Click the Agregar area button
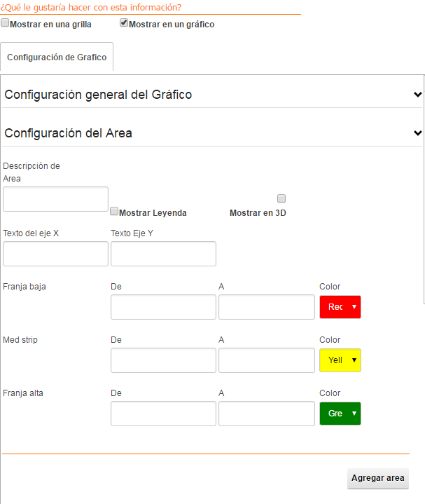The height and width of the screenshot is (504, 425). (378, 478)
